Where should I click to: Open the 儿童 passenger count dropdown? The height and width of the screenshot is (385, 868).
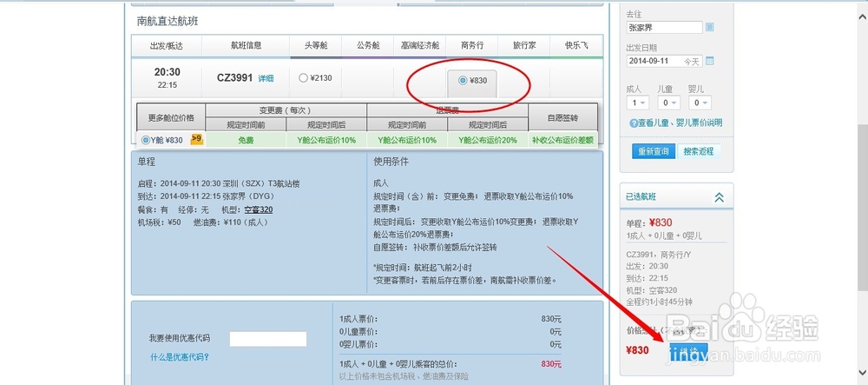coord(668,103)
